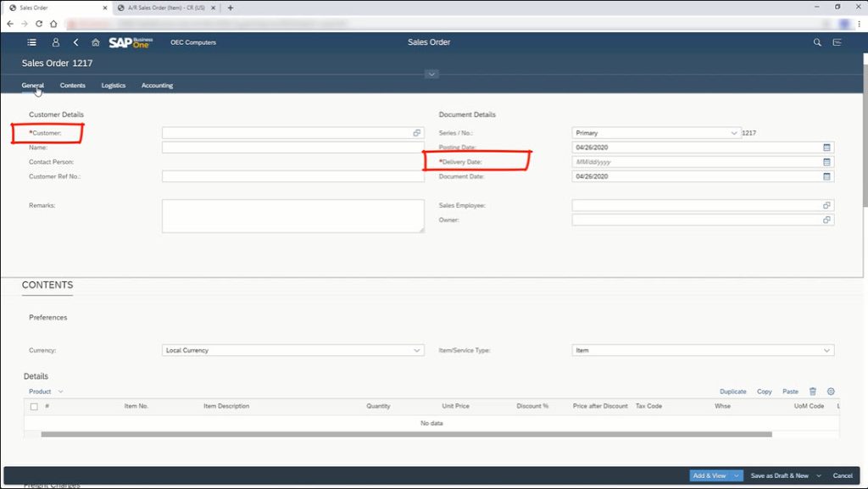Screen dimensions: 868x489
Task: Click horizontal scrollbar of Details table
Action: point(406,435)
